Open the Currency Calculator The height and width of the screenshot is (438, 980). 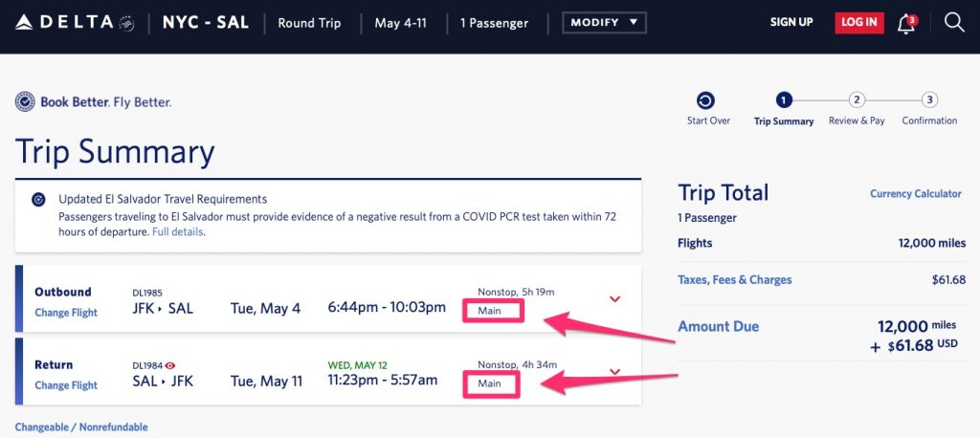pos(915,194)
